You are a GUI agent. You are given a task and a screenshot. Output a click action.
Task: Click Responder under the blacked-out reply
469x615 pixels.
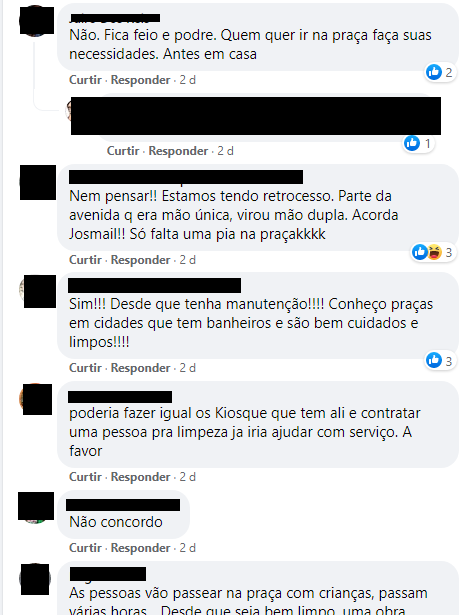click(x=178, y=151)
